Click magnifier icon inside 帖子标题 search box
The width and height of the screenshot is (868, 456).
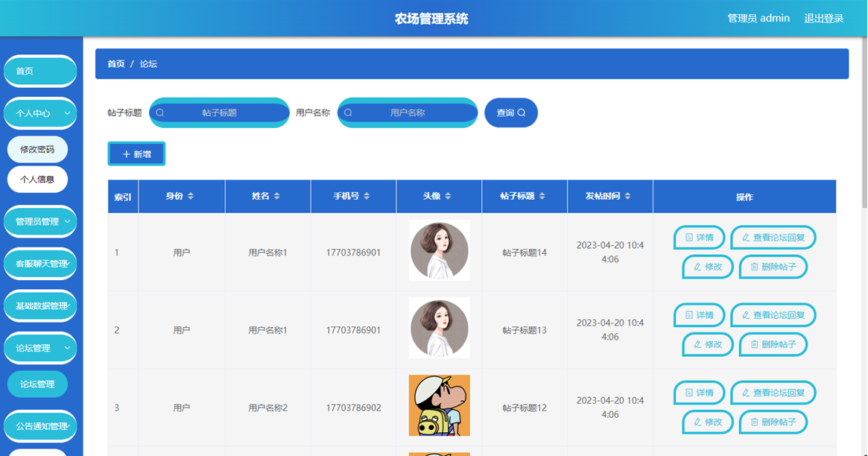coord(160,113)
